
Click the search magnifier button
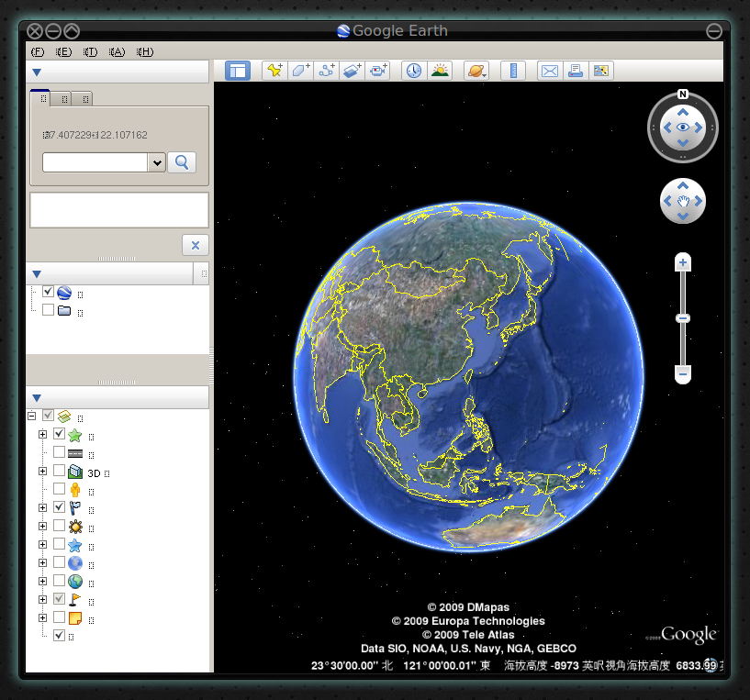tap(182, 162)
